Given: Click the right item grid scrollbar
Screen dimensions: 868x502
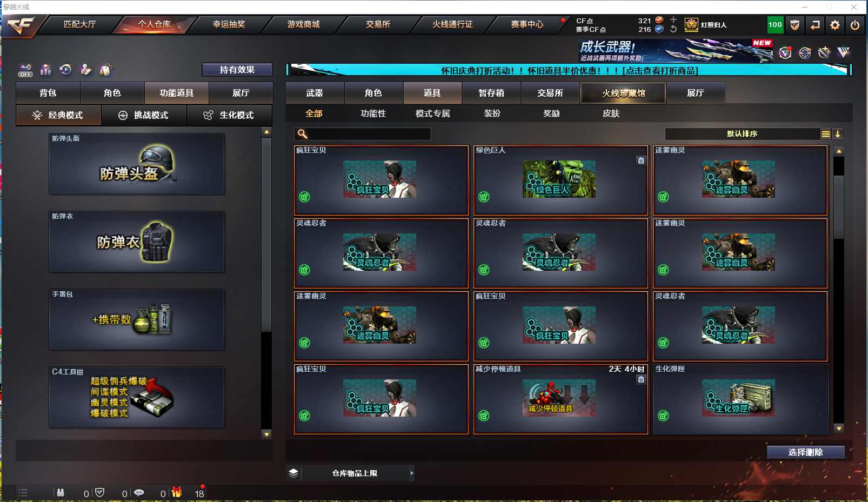Looking at the screenshot, I should tap(839, 290).
